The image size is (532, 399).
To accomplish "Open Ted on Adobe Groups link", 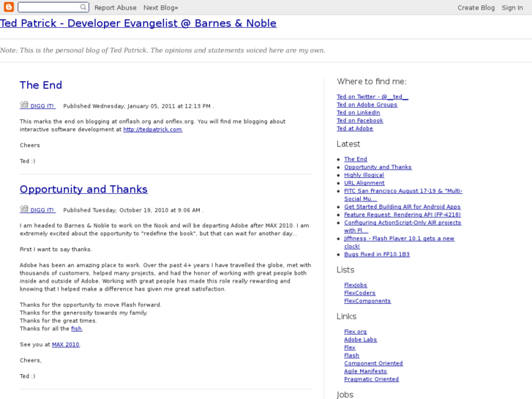I will (x=367, y=105).
